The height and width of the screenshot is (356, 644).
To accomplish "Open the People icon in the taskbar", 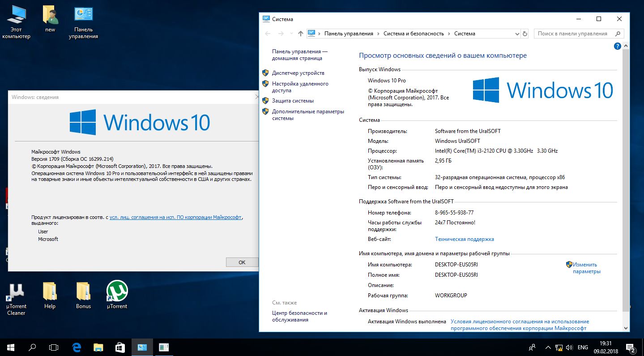I will tap(532, 347).
